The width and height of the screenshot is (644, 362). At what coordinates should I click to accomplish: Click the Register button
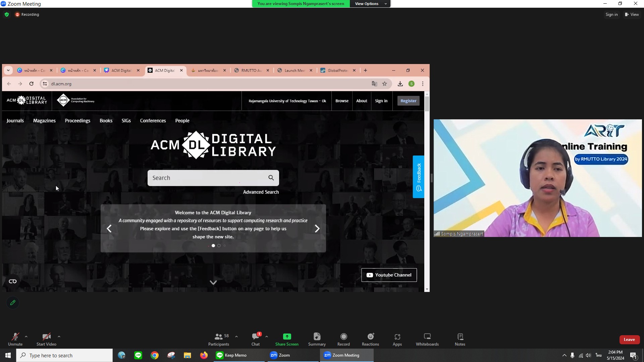(408, 101)
